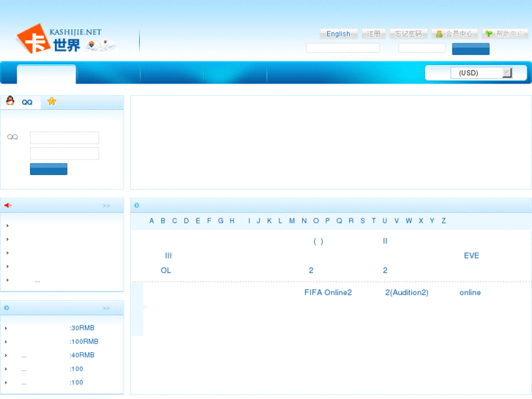The height and width of the screenshot is (399, 532).
Task: Switch language with the English button
Action: [x=338, y=34]
